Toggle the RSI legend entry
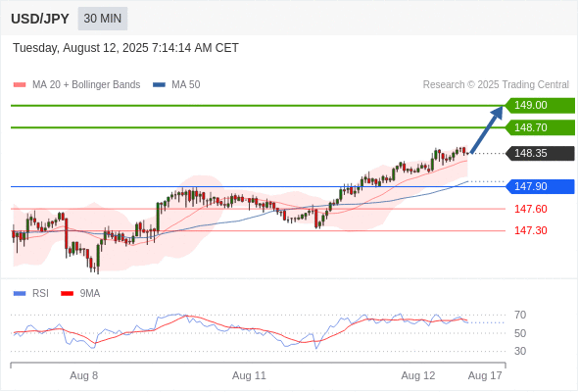Viewport: 578px width, 392px height. click(31, 294)
